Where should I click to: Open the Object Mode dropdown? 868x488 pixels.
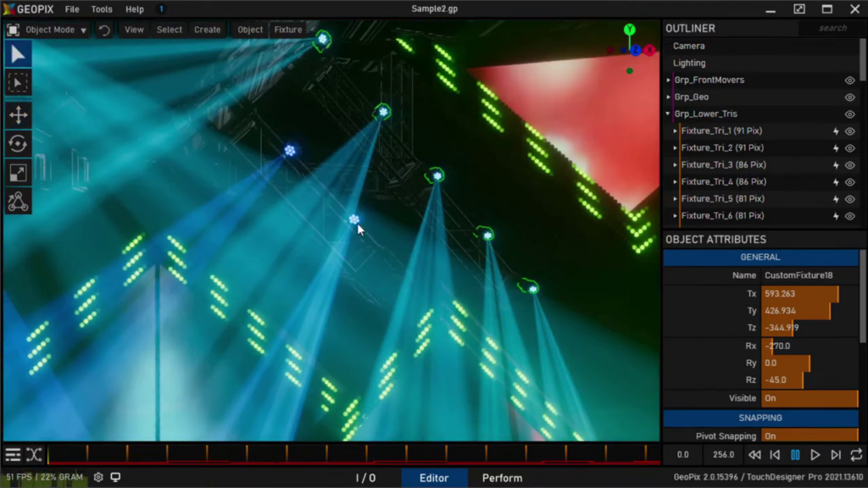(56, 30)
